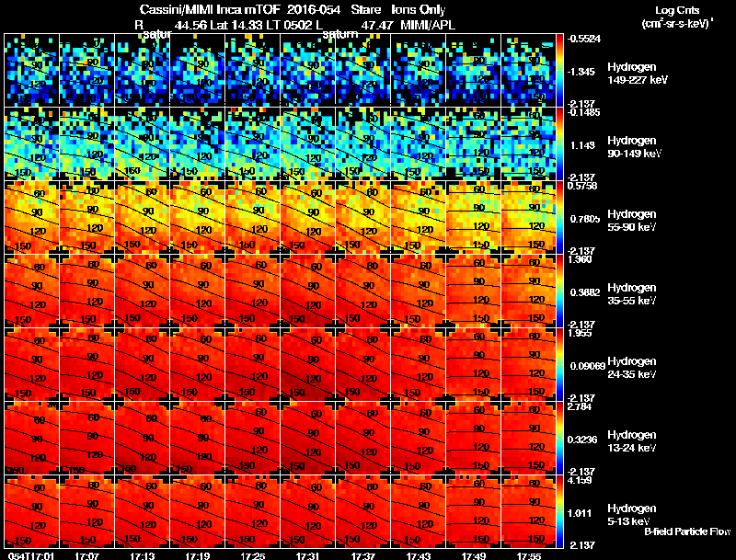Click the Hydrogen 149-227 keV row label

point(637,74)
